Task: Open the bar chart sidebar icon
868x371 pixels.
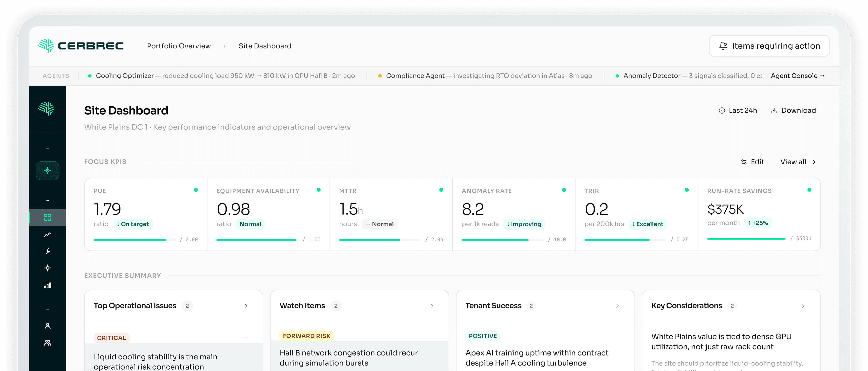Action: (47, 286)
